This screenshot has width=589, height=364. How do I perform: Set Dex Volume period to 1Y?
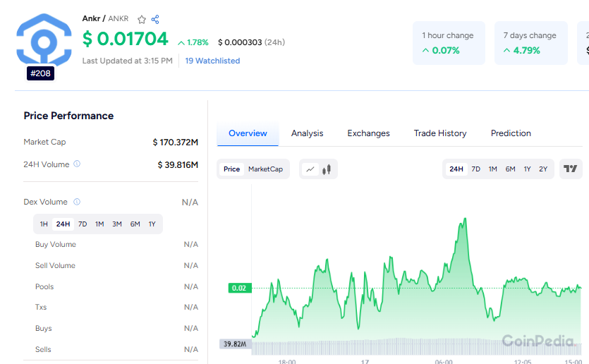[152, 224]
